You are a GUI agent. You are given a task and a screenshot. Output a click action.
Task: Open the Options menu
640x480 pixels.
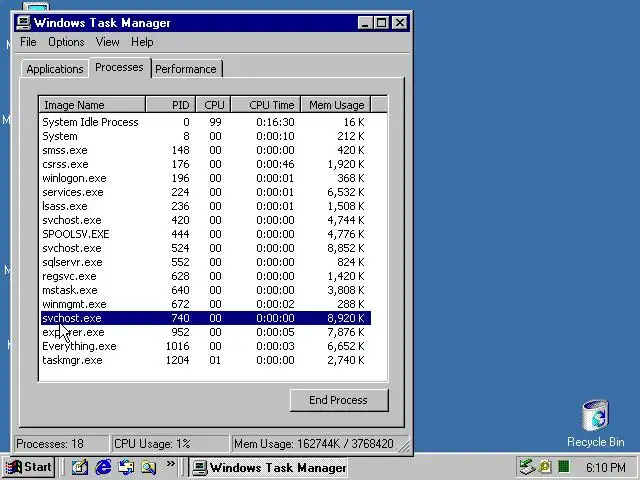pyautogui.click(x=66, y=42)
